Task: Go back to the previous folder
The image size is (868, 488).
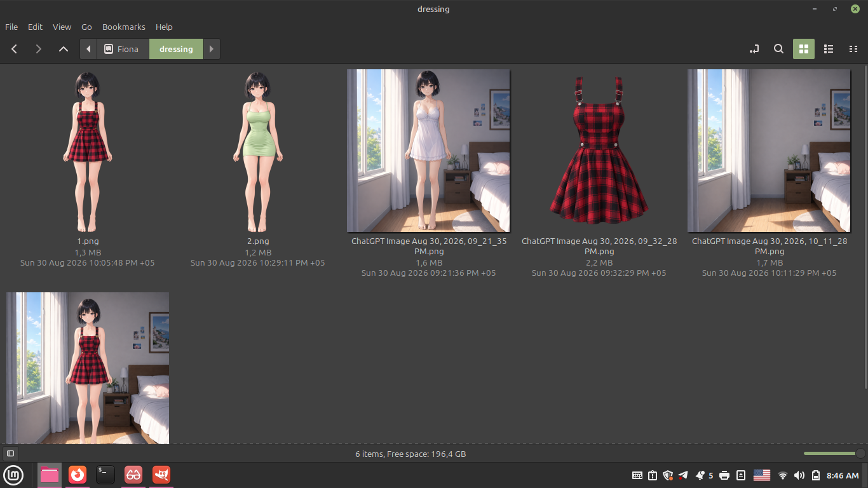Action: pyautogui.click(x=14, y=49)
